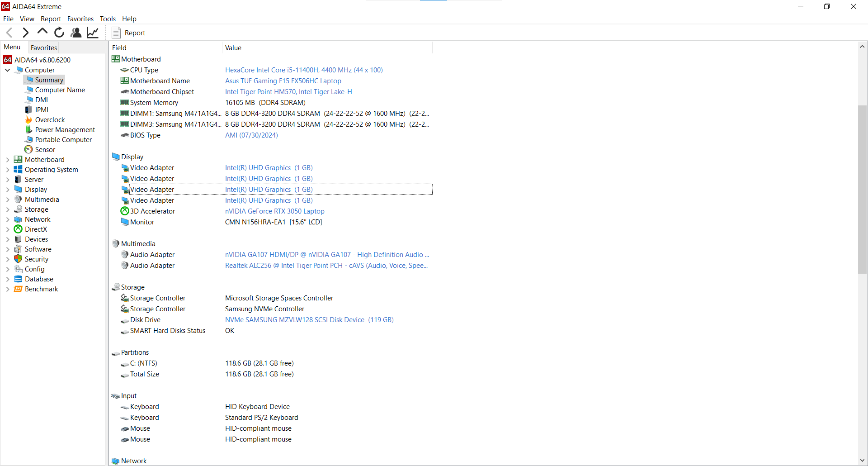868x466 pixels.
Task: Expand the Motherboard tree node
Action: [8, 160]
